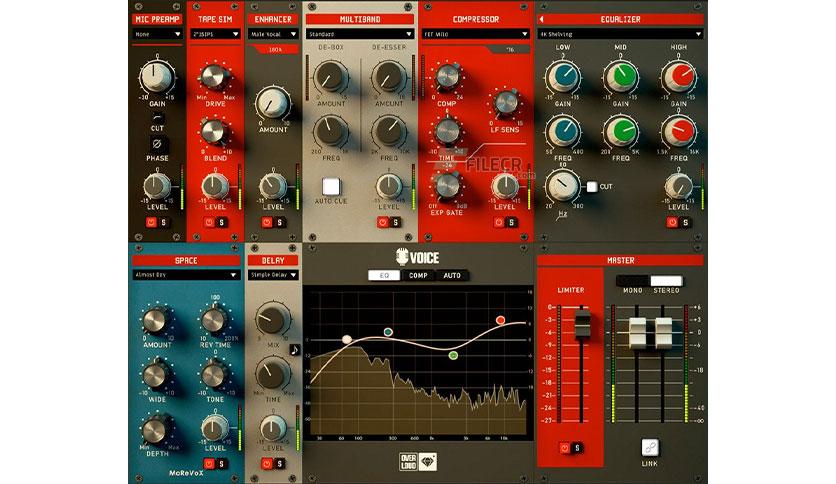Select the red high-band EQ node

(x=500, y=320)
